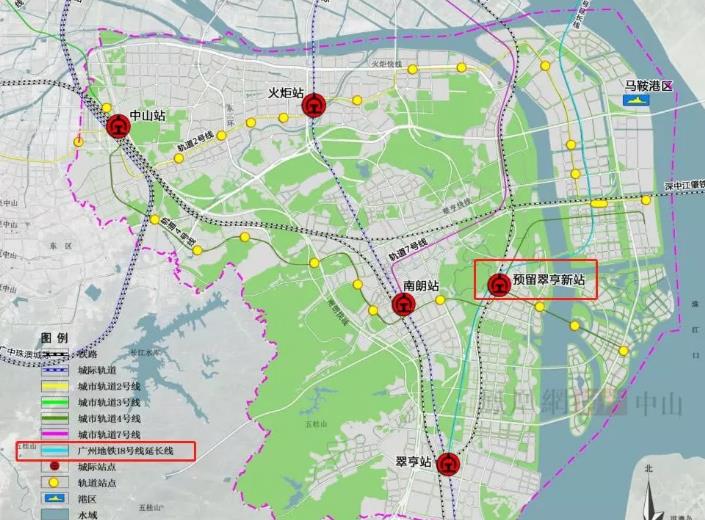Screen dimensions: 705x520
Task: Select the yellow 城市轨道2号线 legend swatch
Action: coord(57,386)
